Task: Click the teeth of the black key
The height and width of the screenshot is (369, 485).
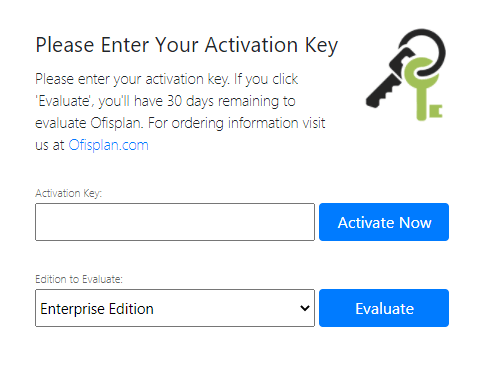Action: (383, 95)
